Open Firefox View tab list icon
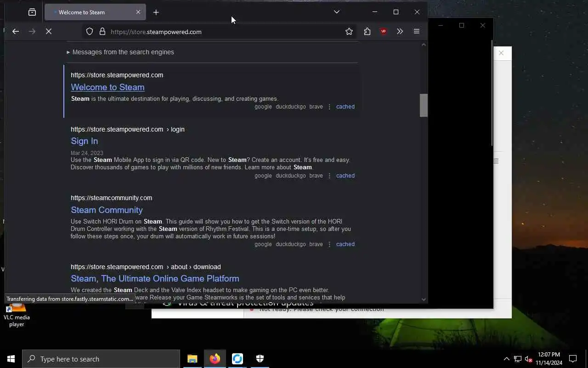 coord(32,12)
